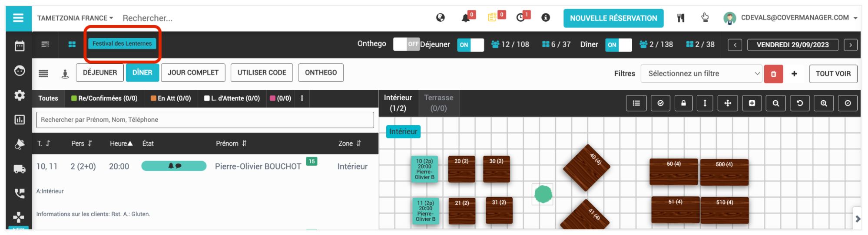The width and height of the screenshot is (868, 235).
Task: Click the Utiliser Code button
Action: 262,73
